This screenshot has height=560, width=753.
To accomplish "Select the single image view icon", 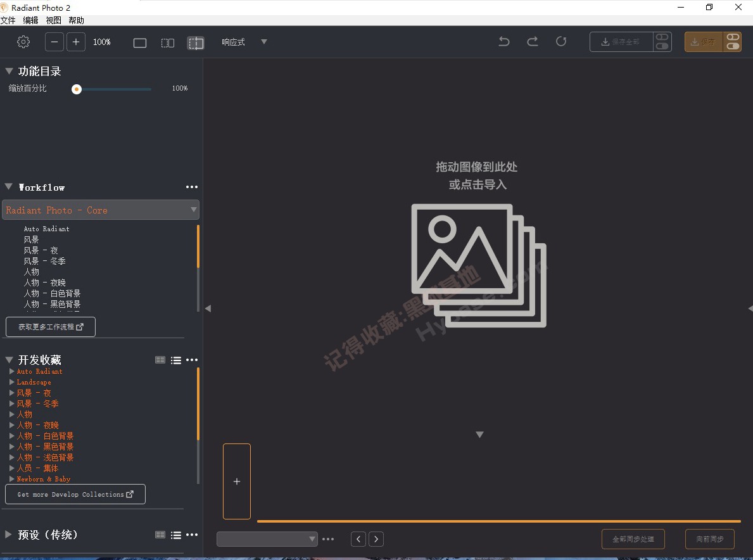I will click(x=140, y=42).
